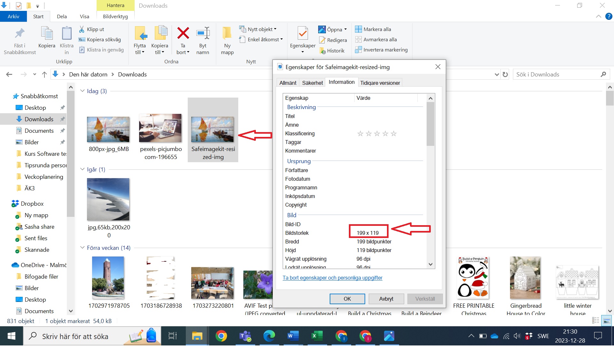Screen dimensions: 614x364
Task: Click the Invertera markering icon
Action: tap(358, 50)
